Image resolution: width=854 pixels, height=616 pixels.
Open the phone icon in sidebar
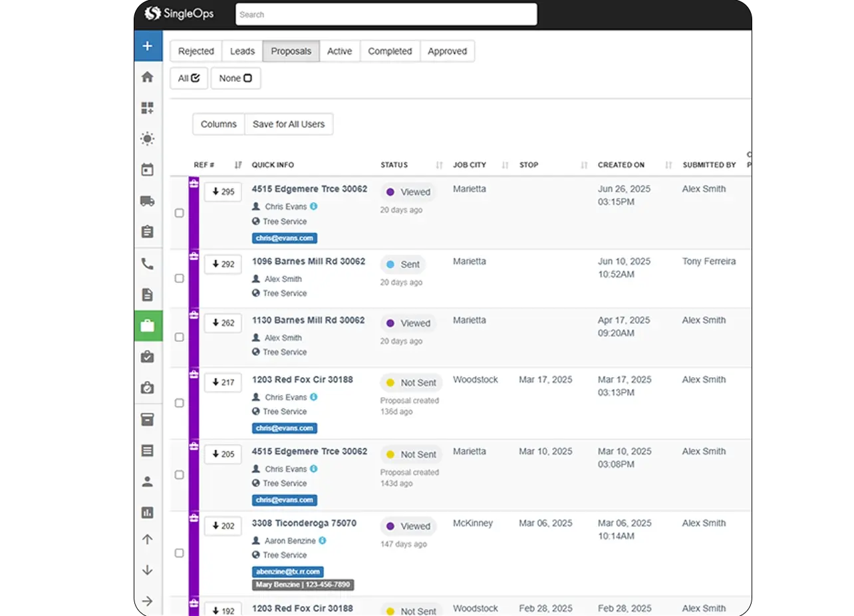148,264
